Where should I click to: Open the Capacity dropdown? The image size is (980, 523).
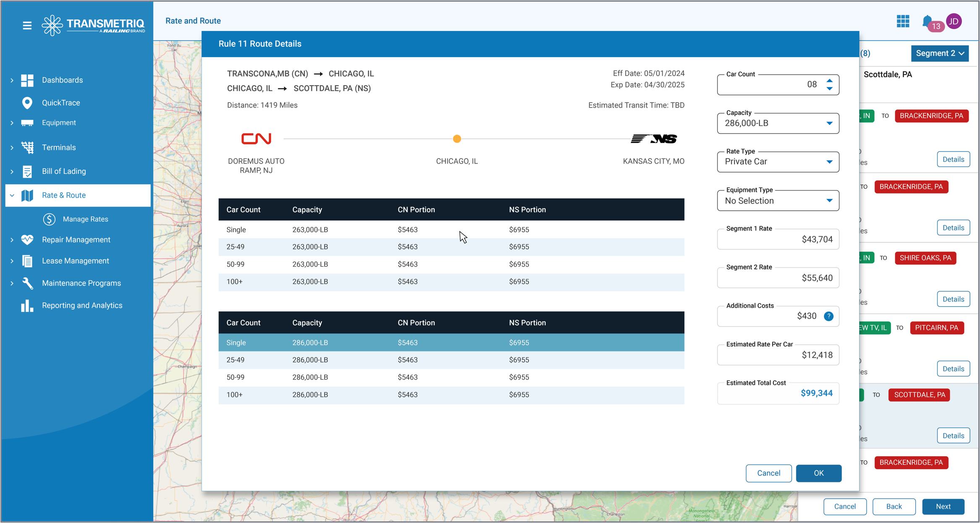(778, 123)
